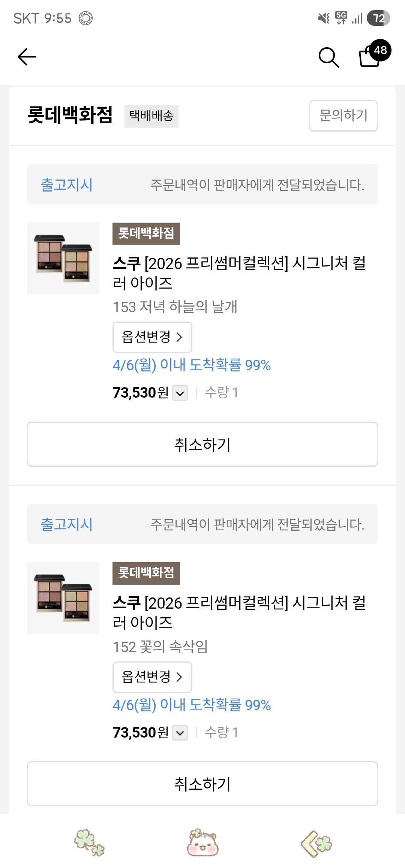Open the first 시그니처 컬러 아이즈 product title
This screenshot has width=405, height=868.
(x=239, y=273)
